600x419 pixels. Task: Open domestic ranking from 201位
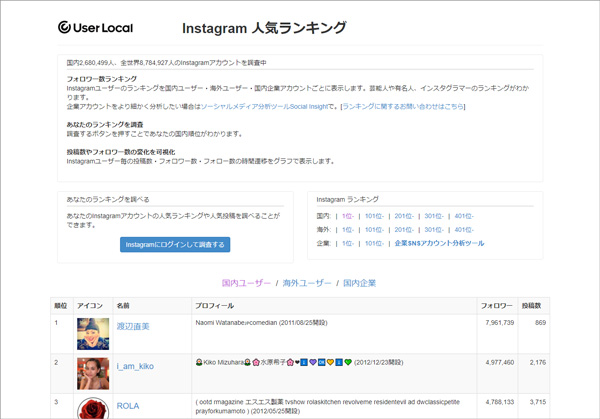404,216
